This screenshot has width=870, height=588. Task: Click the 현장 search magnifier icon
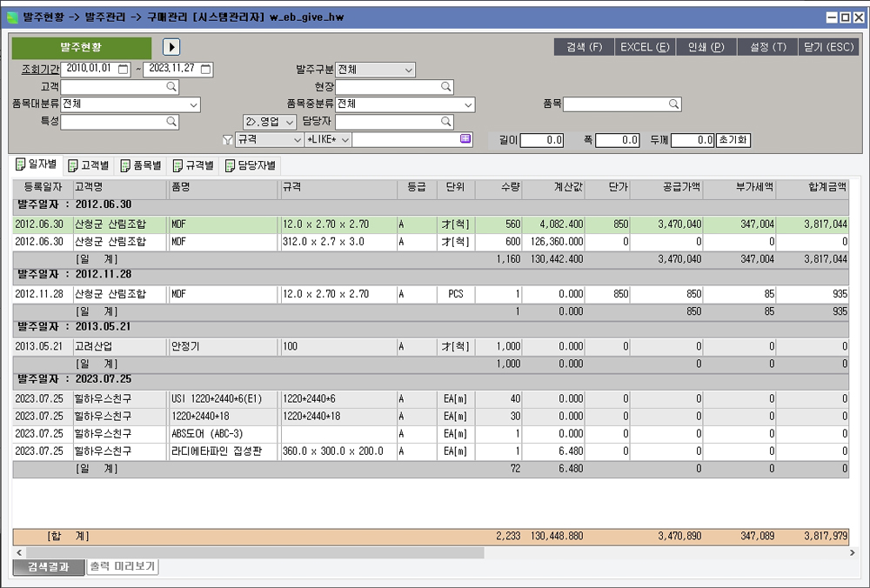pos(446,86)
